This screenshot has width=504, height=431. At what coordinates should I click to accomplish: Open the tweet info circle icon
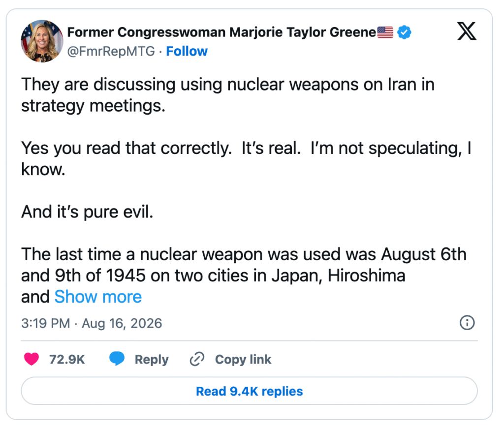click(467, 323)
